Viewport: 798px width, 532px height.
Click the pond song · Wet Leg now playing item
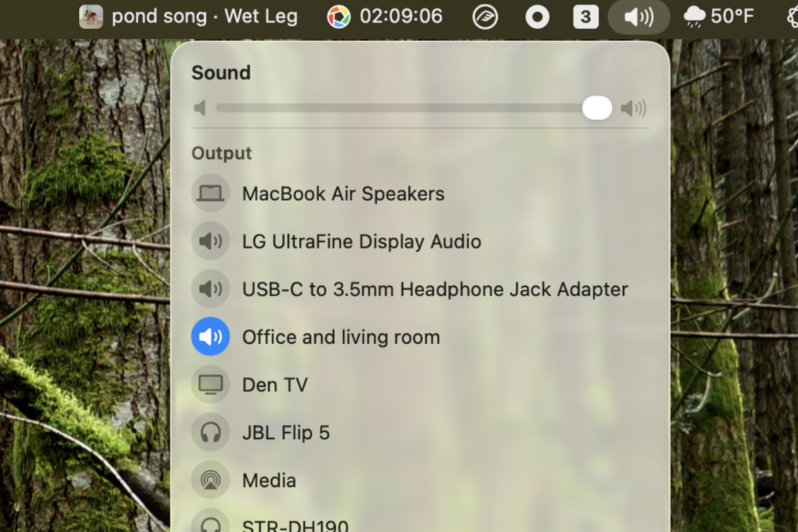(204, 16)
